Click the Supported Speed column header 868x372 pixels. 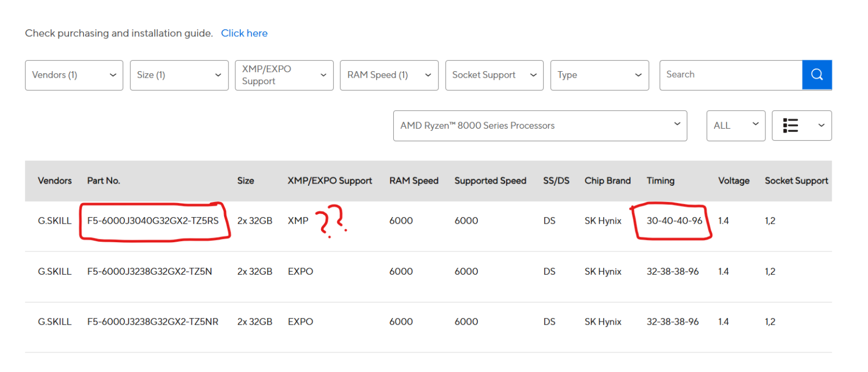(x=490, y=181)
